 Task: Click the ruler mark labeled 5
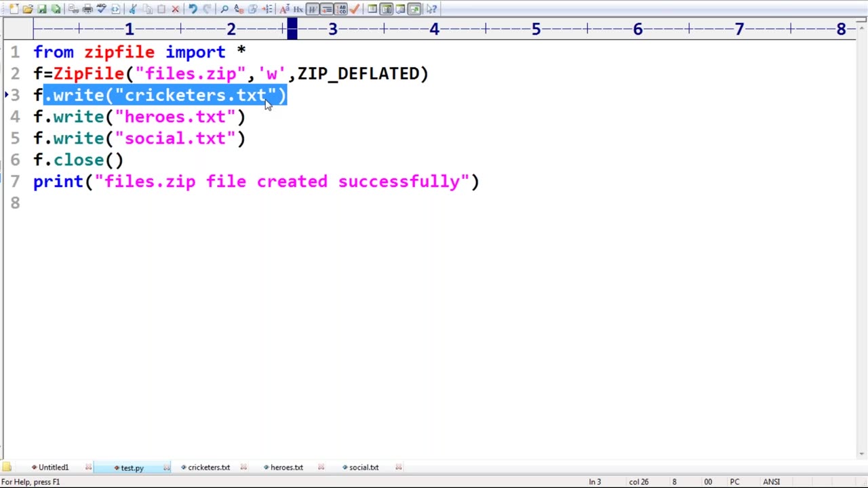pyautogui.click(x=536, y=29)
